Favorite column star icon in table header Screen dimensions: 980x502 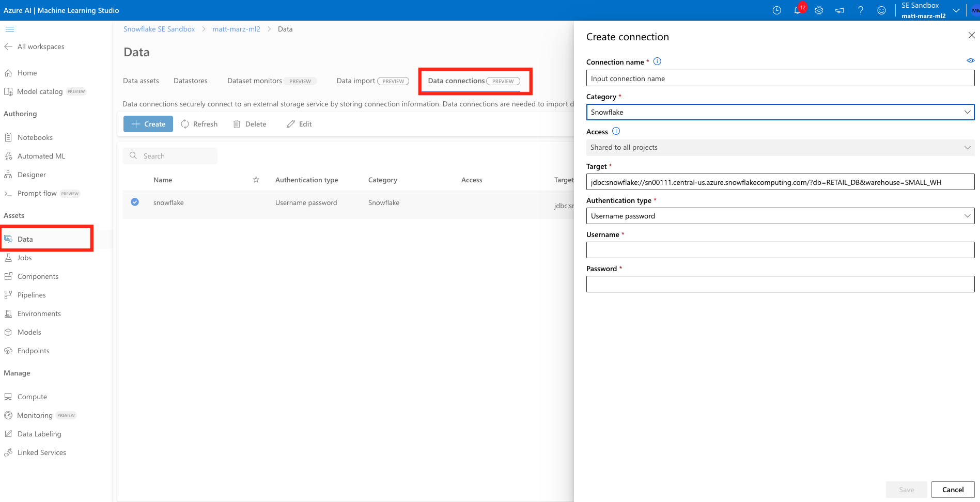pos(256,180)
